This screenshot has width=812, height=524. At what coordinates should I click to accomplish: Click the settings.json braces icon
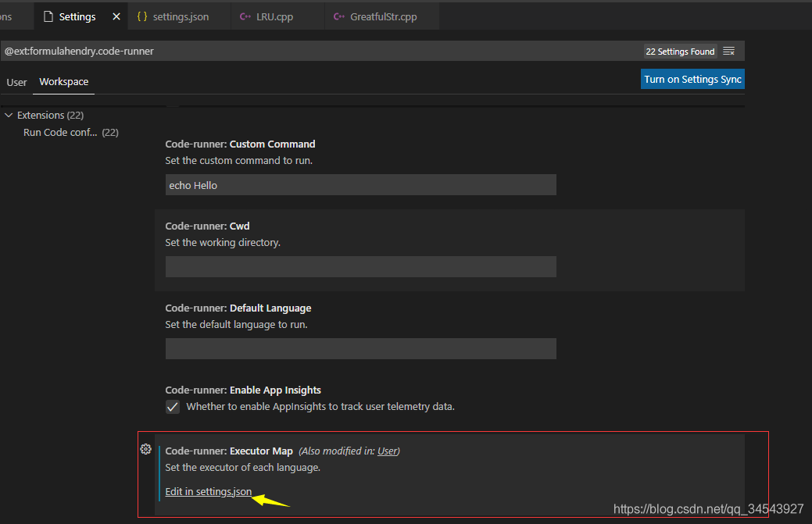pyautogui.click(x=142, y=16)
